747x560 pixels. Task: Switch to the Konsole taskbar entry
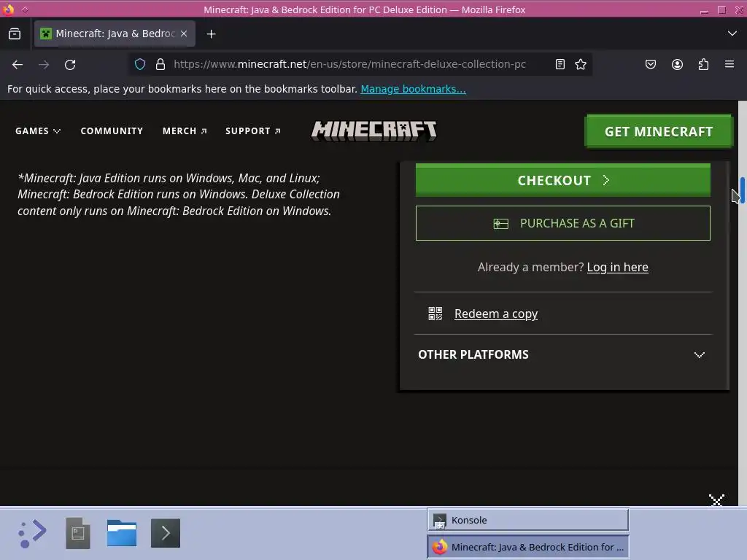click(528, 520)
